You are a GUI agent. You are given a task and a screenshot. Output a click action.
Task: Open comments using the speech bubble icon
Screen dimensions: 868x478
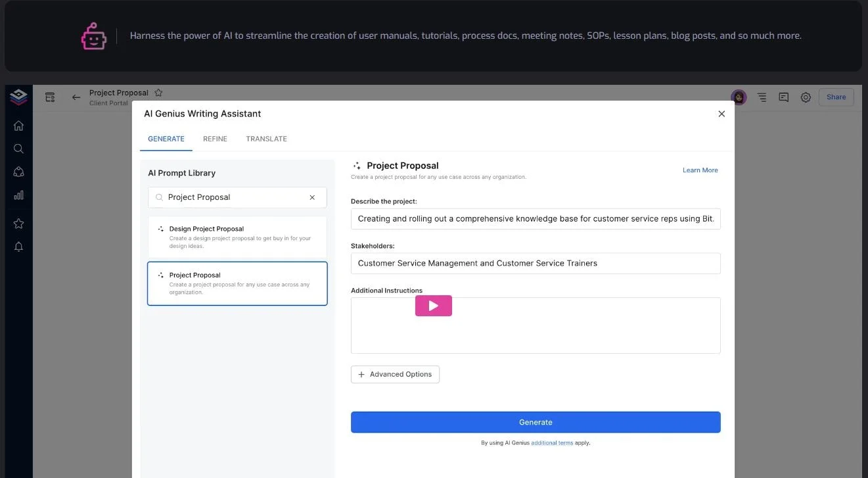[x=783, y=97]
